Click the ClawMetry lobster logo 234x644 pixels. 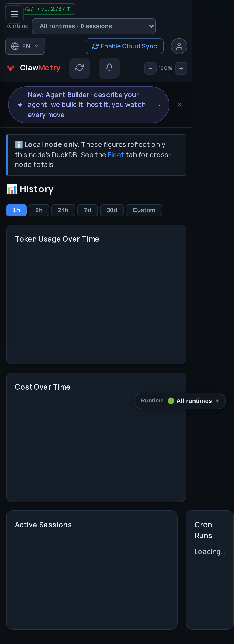coord(11,68)
